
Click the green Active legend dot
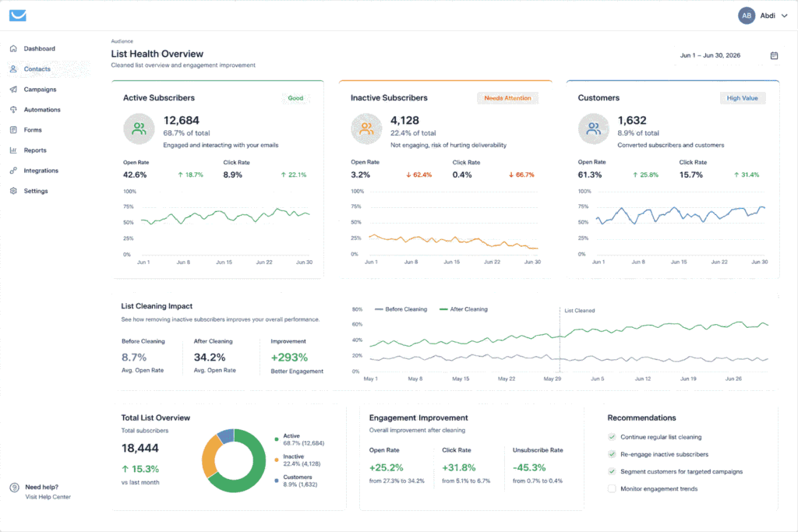277,439
